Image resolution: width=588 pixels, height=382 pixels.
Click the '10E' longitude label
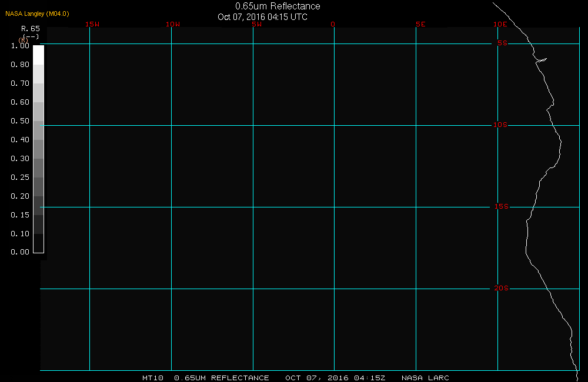pos(500,24)
